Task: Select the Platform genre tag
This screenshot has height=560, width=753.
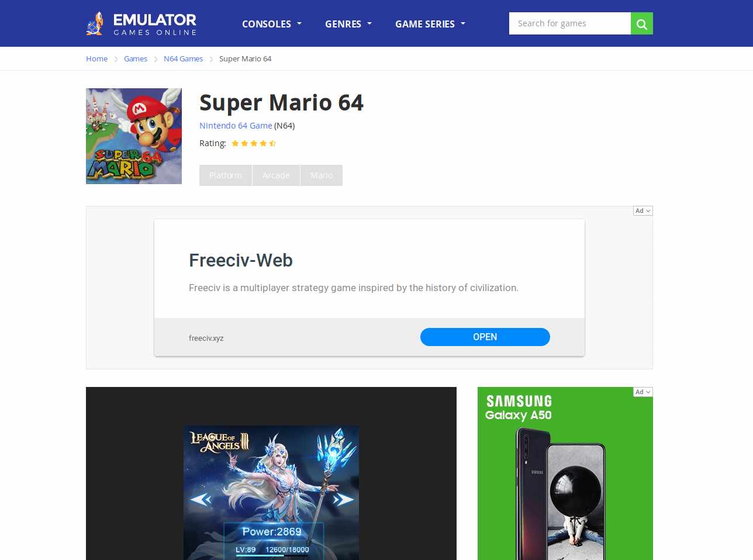Action: [x=226, y=175]
